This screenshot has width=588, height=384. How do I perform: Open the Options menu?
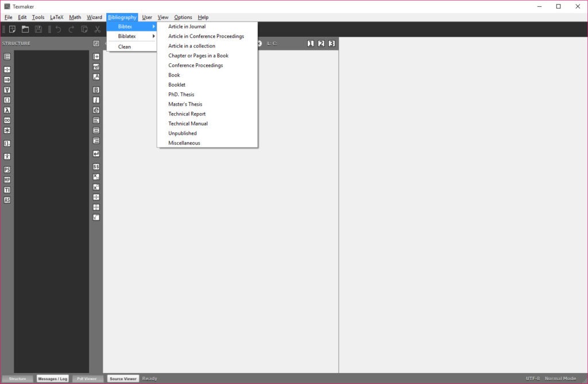[183, 17]
